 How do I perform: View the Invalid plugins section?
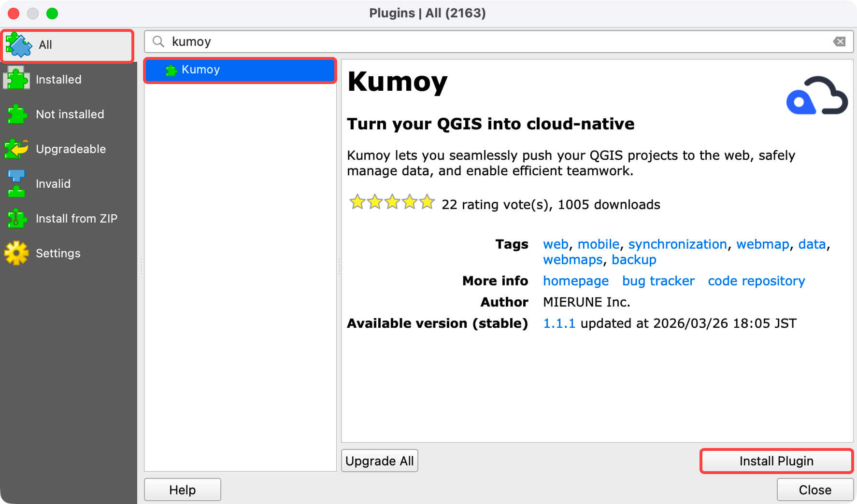53,184
